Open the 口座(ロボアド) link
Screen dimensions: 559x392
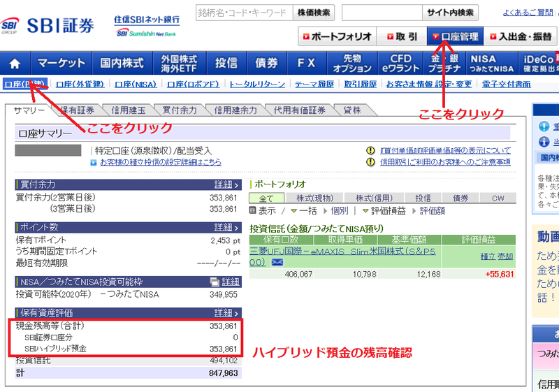click(x=194, y=85)
